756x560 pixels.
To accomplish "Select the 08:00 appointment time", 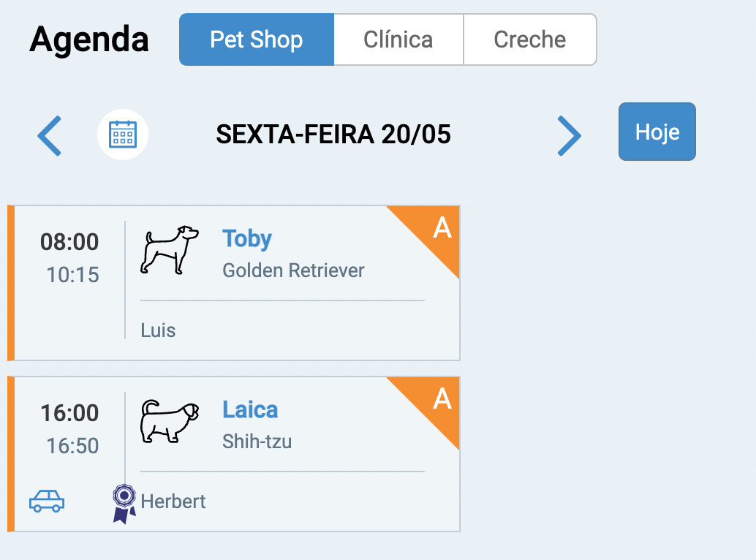I will click(69, 242).
